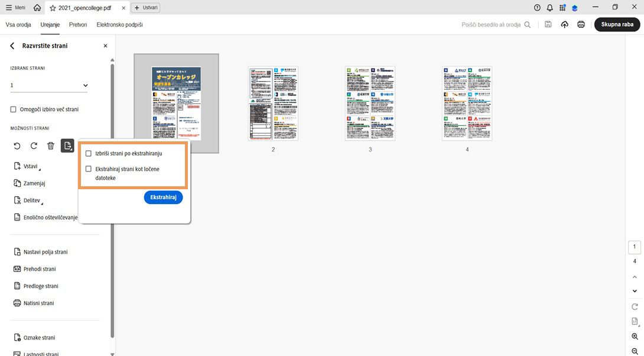Select page 2 thumbnail

tap(273, 103)
